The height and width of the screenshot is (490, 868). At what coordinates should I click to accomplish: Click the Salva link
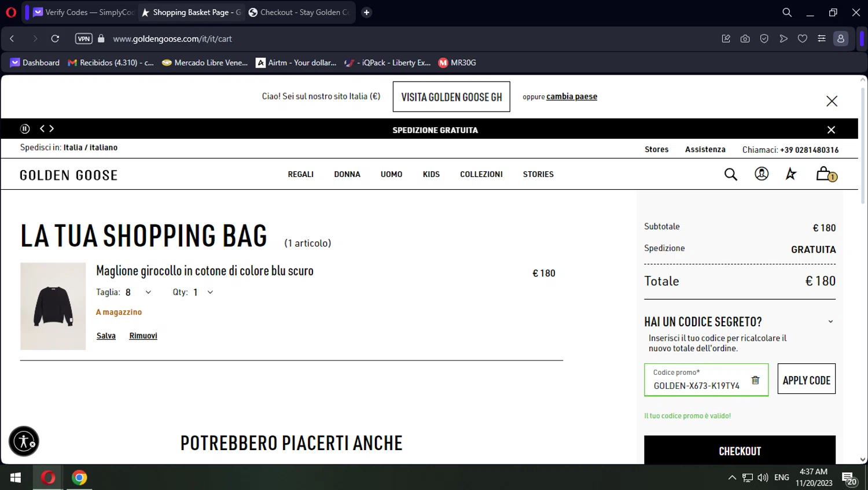[106, 336]
